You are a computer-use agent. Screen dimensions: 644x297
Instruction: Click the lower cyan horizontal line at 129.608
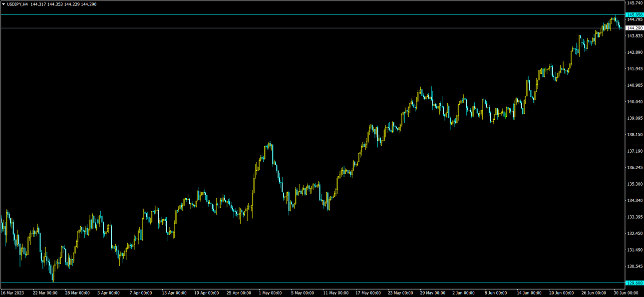coord(312,283)
